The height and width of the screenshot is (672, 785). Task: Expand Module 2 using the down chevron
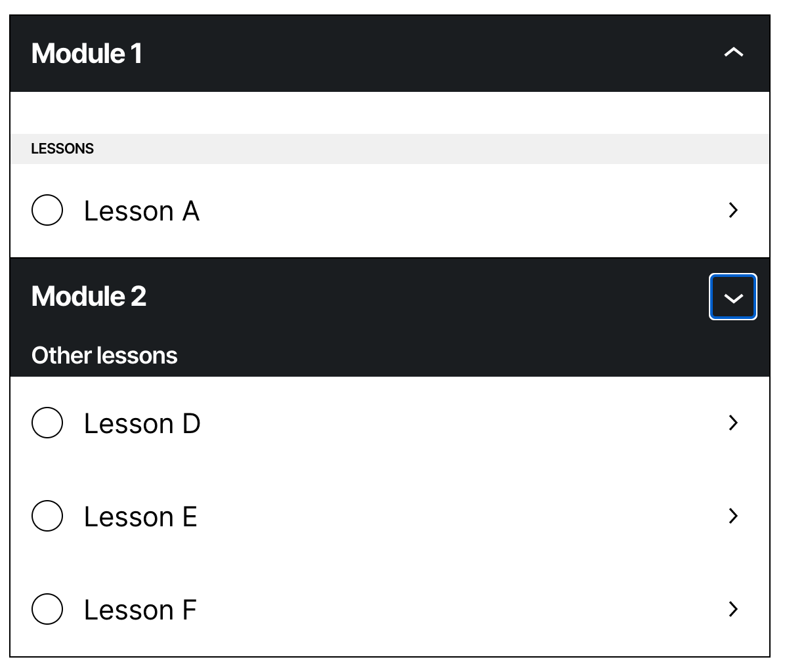click(733, 297)
